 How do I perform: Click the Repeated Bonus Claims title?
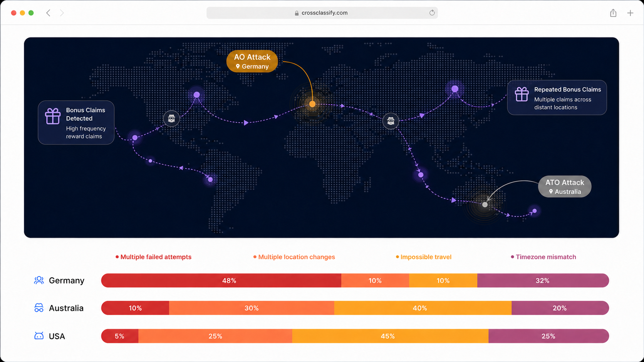tap(567, 89)
